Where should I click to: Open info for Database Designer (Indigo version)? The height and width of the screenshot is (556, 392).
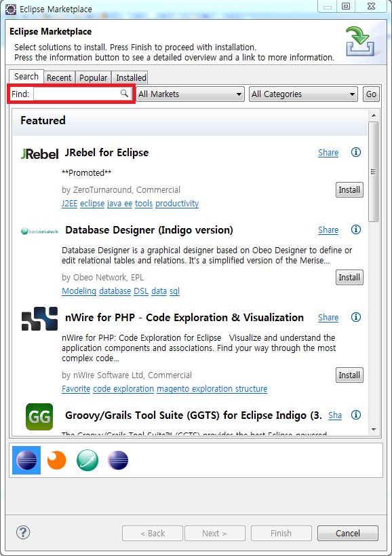[356, 229]
